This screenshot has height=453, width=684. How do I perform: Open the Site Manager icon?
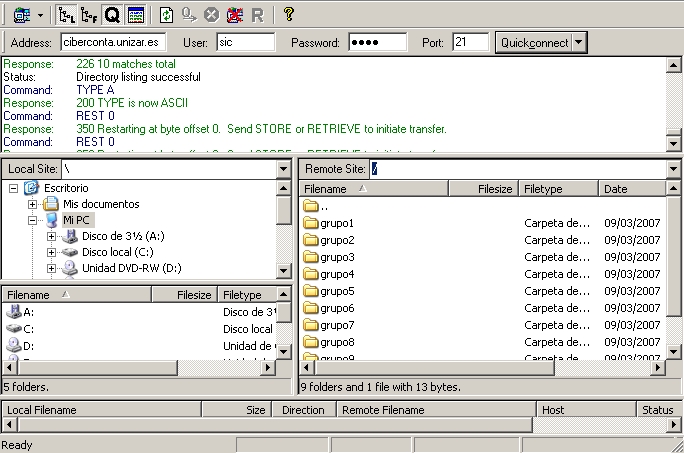pos(21,14)
